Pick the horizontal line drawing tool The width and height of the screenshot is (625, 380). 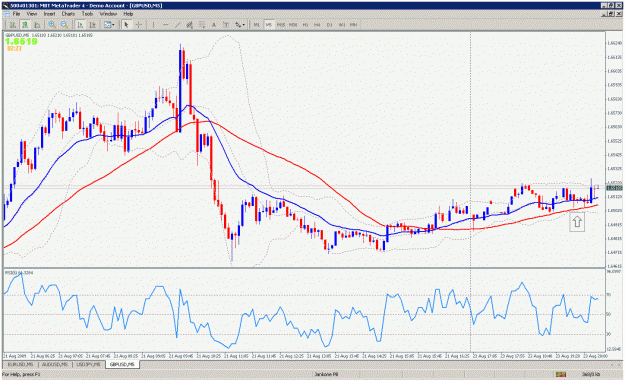click(165, 25)
